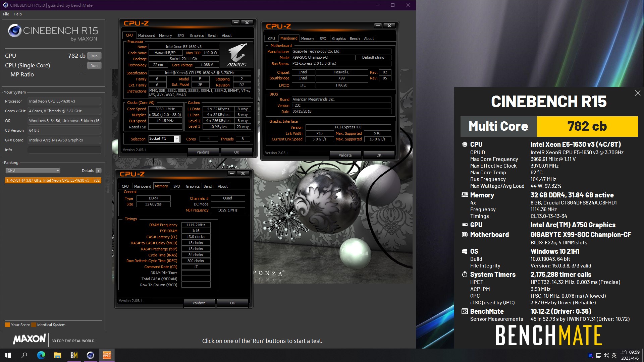This screenshot has width=644, height=362.
Task: Click the Processor field in Your System
Action: pos(64,101)
